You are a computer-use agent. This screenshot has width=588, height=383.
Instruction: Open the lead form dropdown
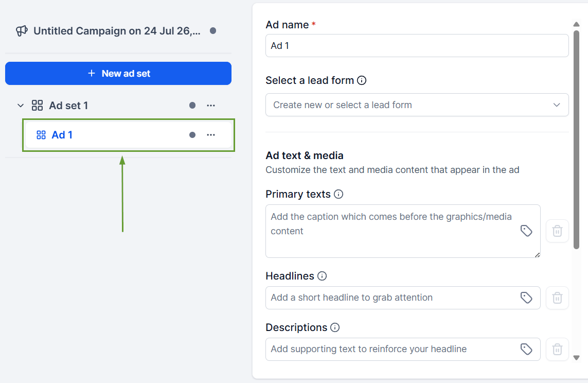coord(417,105)
